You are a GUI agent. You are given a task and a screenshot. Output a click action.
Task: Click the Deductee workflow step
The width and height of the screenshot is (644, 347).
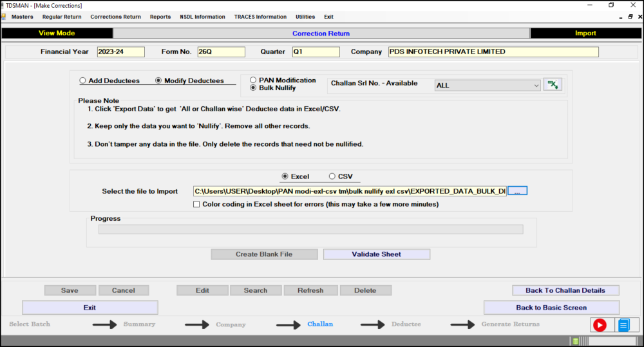tap(406, 324)
